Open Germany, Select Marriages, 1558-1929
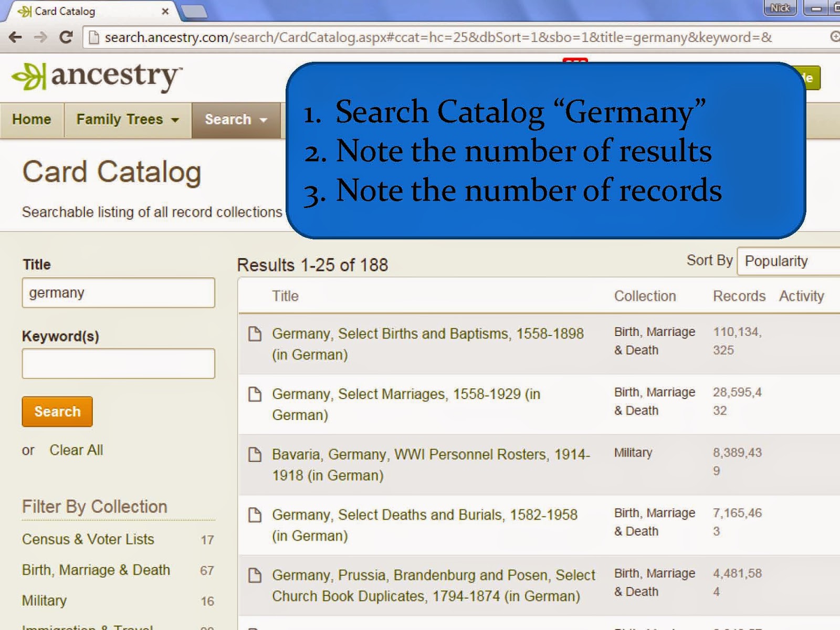The height and width of the screenshot is (630, 840). [x=406, y=404]
